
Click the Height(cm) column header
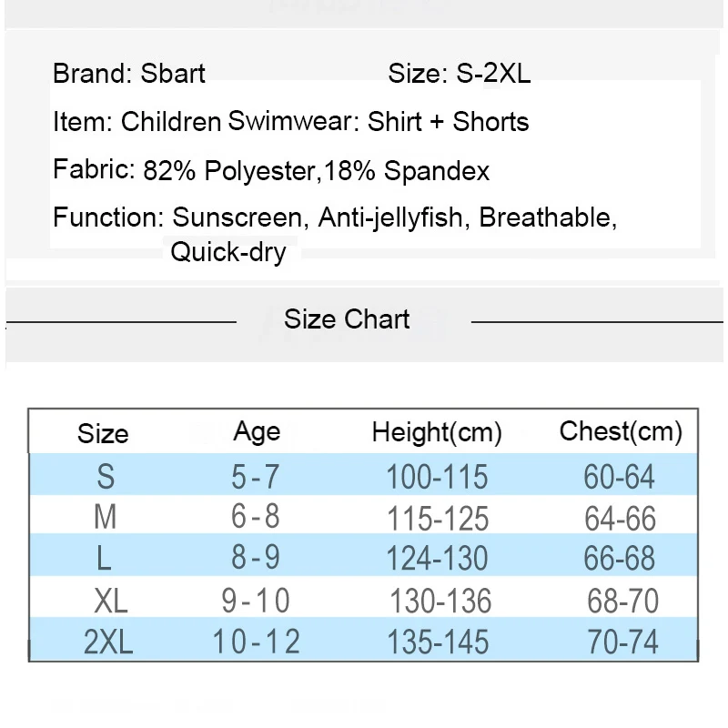437,432
